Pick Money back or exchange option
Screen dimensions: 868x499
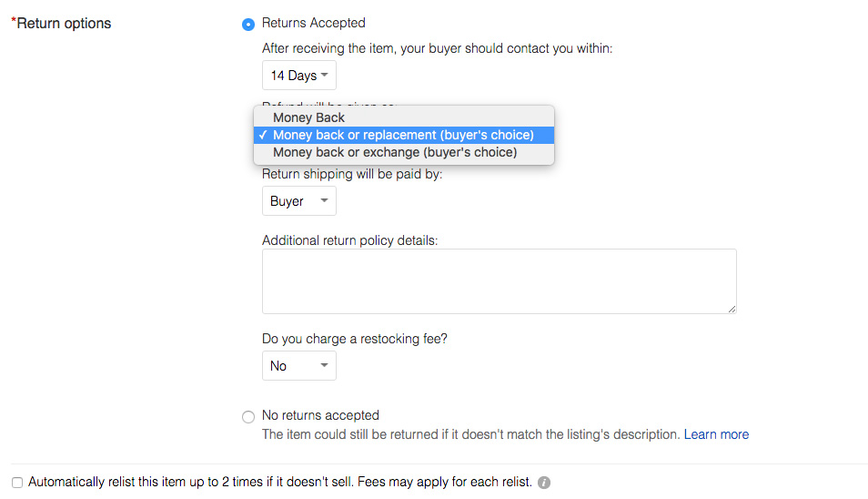(x=395, y=152)
